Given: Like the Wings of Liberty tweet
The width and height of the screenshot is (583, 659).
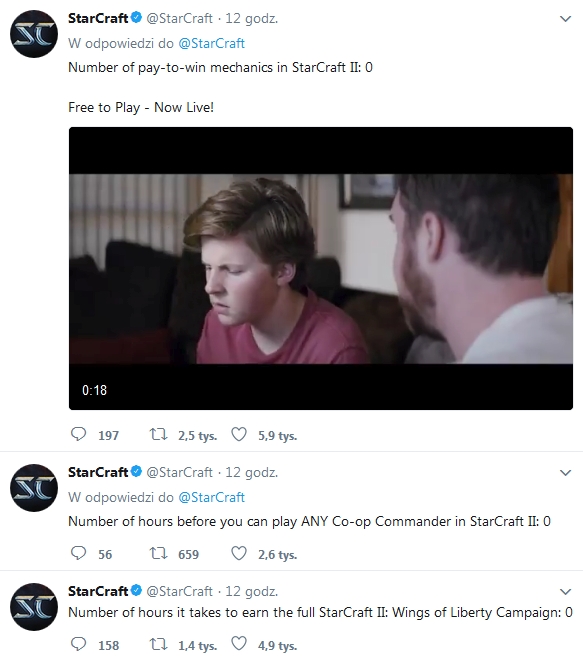Looking at the screenshot, I should [x=239, y=644].
